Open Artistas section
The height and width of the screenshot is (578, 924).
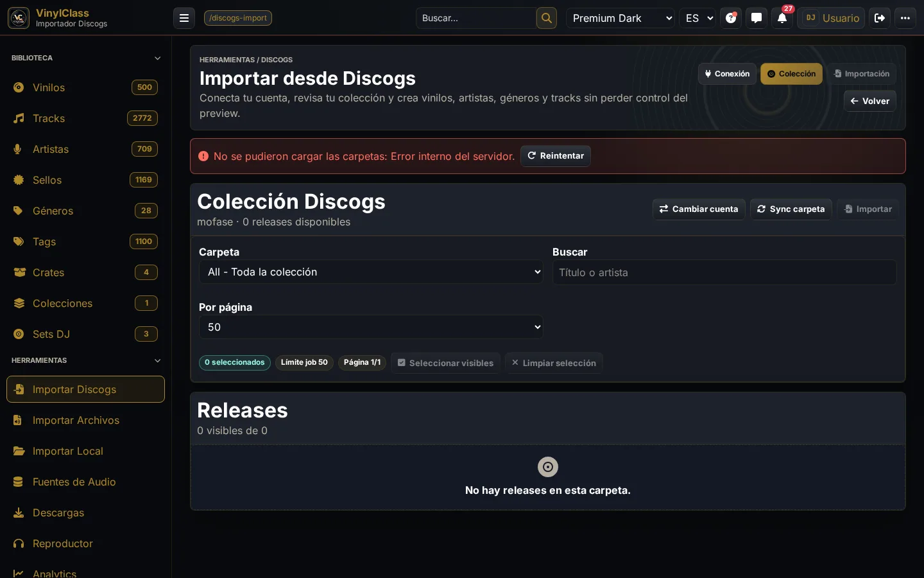[x=85, y=149]
